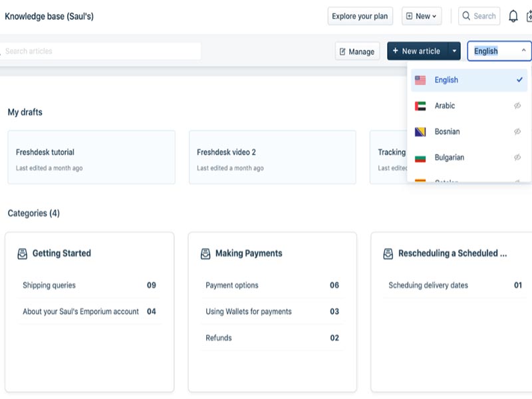The width and height of the screenshot is (532, 399).
Task: Click the Rescheduling a Scheduled category icon
Action: [x=389, y=253]
